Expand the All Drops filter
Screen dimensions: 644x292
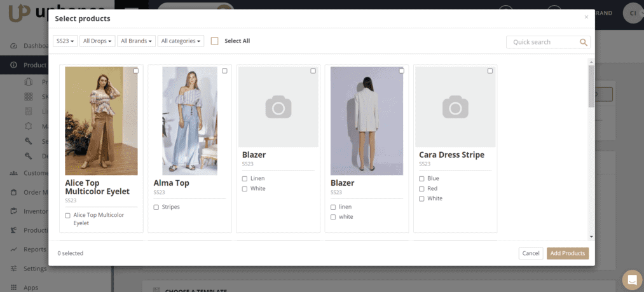(x=98, y=41)
